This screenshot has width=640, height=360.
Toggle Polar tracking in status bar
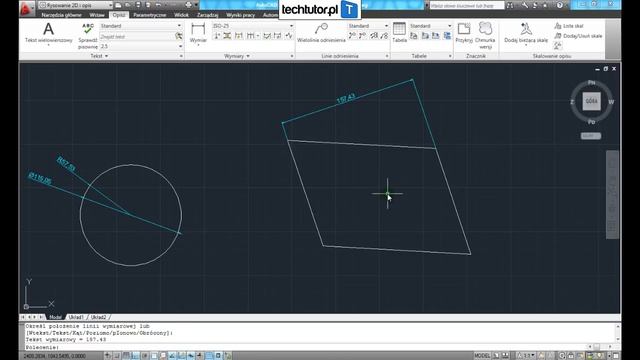point(144,356)
